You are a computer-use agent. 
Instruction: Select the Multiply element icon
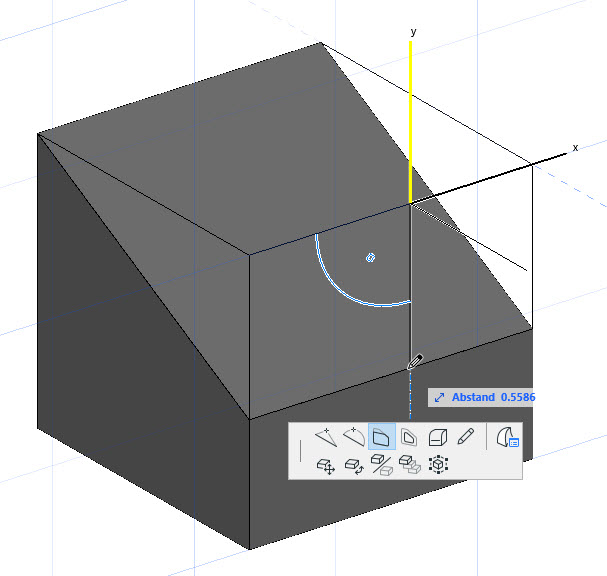coord(410,465)
